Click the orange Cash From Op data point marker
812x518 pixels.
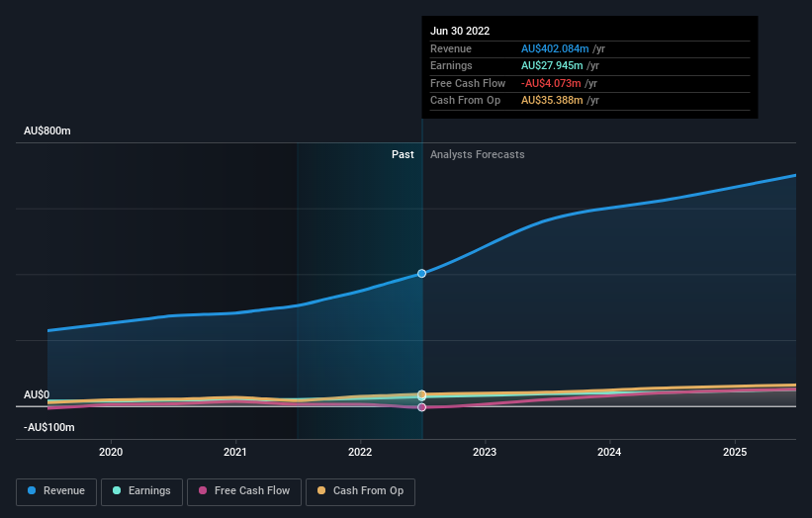tap(422, 394)
